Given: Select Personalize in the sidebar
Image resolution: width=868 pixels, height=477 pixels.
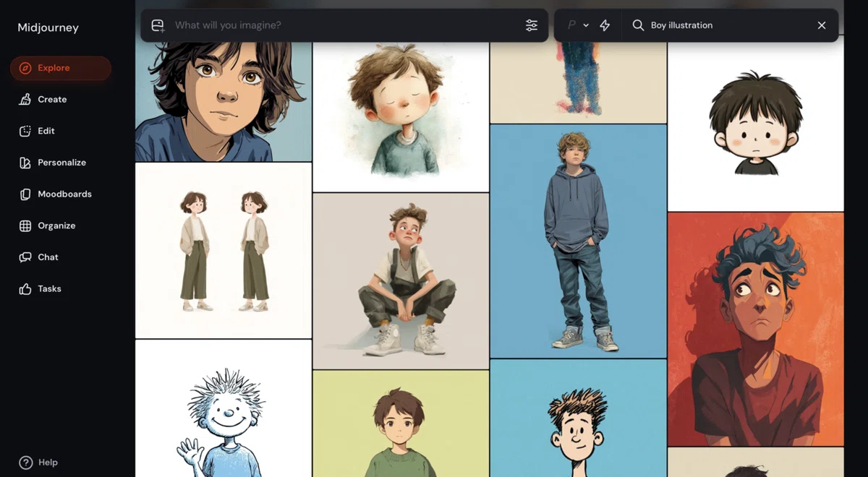Looking at the screenshot, I should point(61,163).
